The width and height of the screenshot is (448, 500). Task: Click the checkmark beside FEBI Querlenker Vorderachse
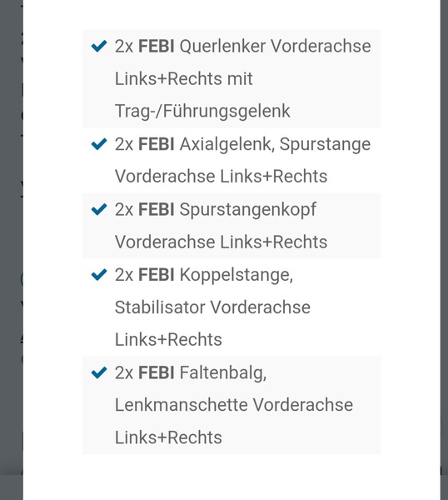[99, 46]
